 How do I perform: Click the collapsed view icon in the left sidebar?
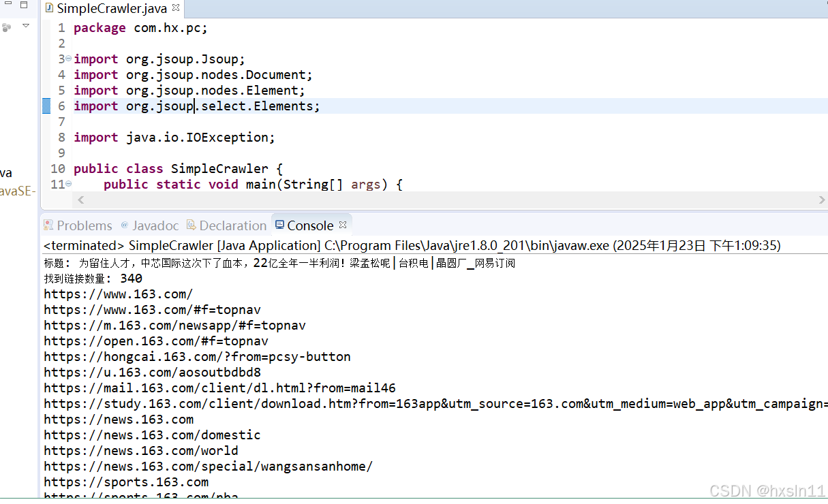click(x=7, y=27)
